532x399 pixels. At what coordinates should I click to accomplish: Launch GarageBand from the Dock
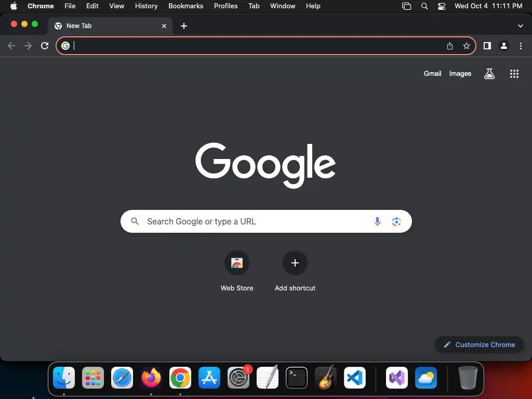click(x=326, y=378)
